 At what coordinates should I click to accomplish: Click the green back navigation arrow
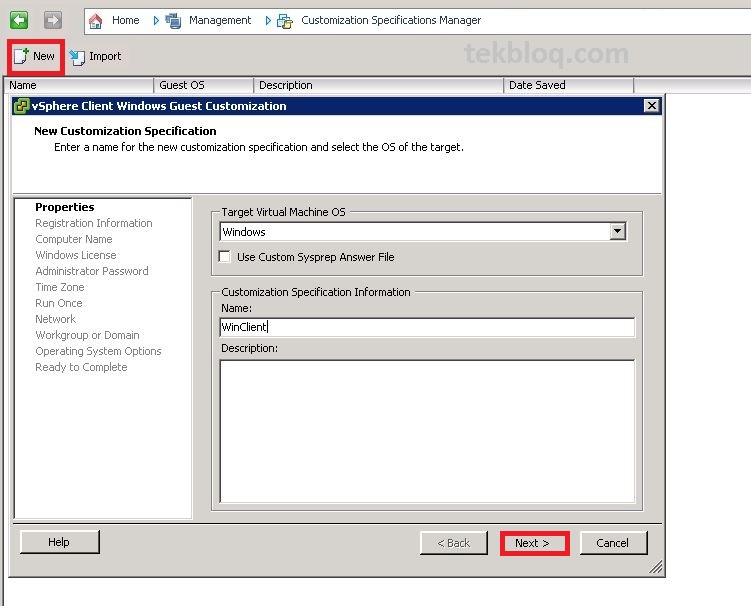click(19, 20)
